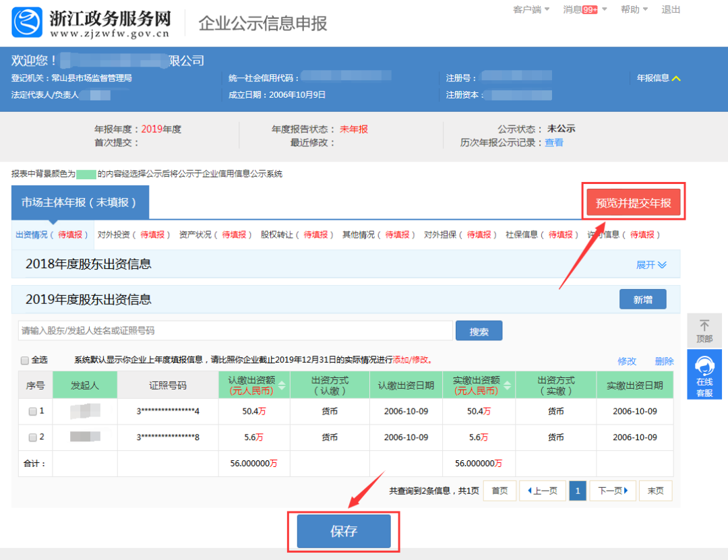Click the back-to-top arrow icon
The height and width of the screenshot is (560, 728).
tap(704, 325)
